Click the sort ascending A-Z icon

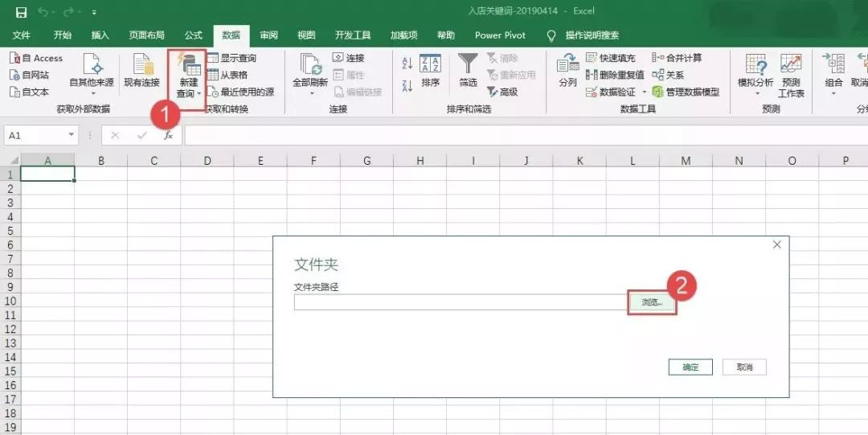[407, 64]
